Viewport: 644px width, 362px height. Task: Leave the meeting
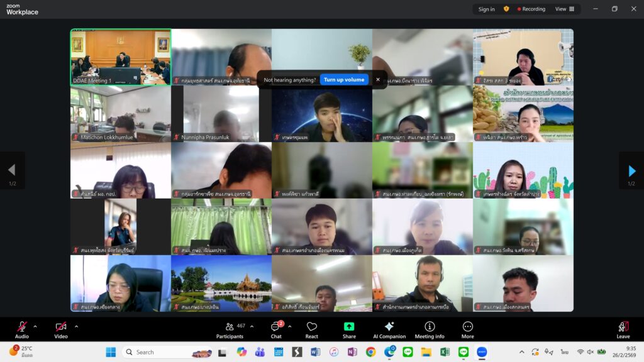point(623,329)
